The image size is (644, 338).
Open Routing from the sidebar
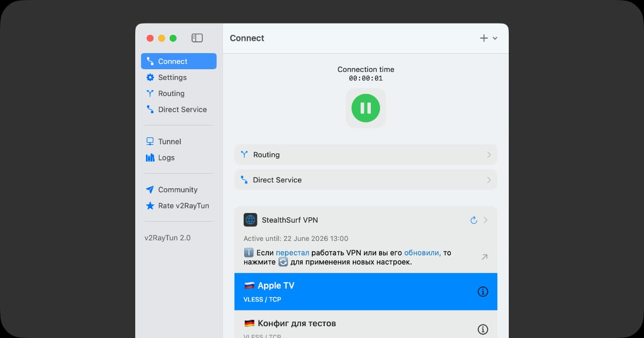pos(171,93)
